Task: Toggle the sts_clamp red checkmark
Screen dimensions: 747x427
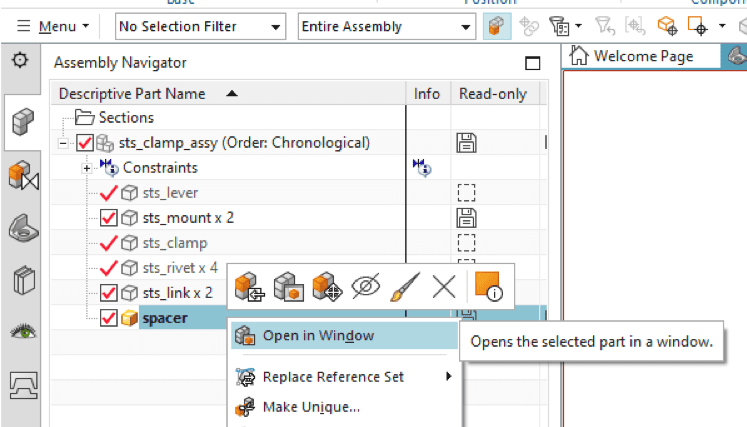Action: tap(109, 243)
